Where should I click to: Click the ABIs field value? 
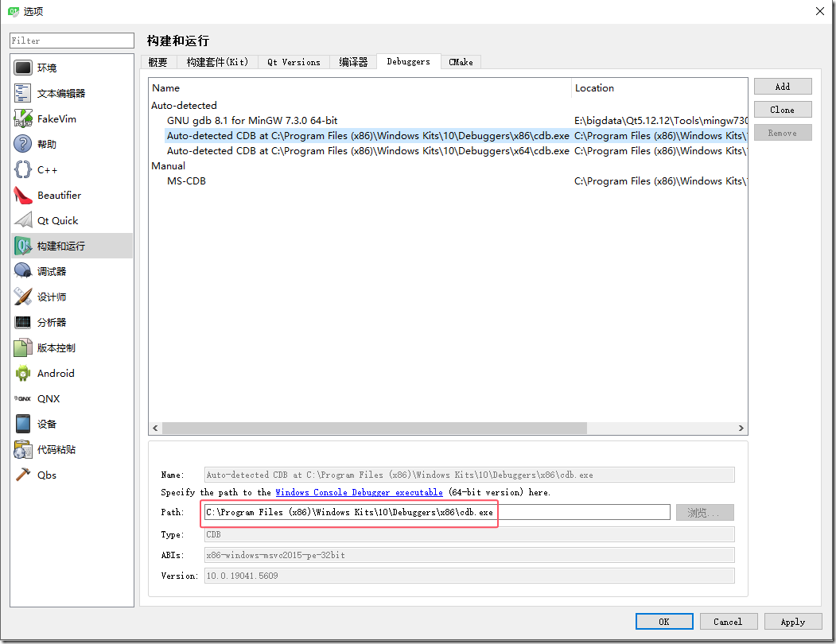[x=469, y=555]
